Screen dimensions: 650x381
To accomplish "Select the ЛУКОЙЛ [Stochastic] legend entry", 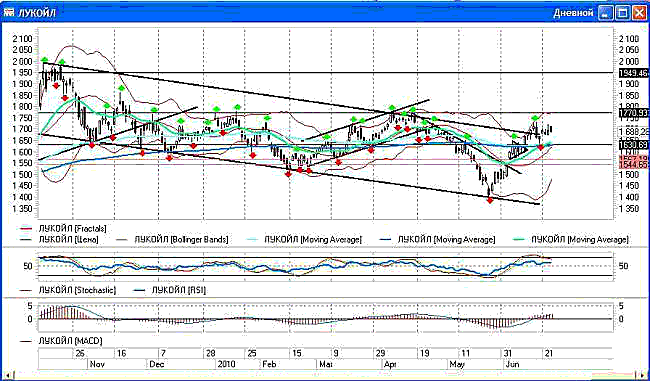I will coord(68,290).
